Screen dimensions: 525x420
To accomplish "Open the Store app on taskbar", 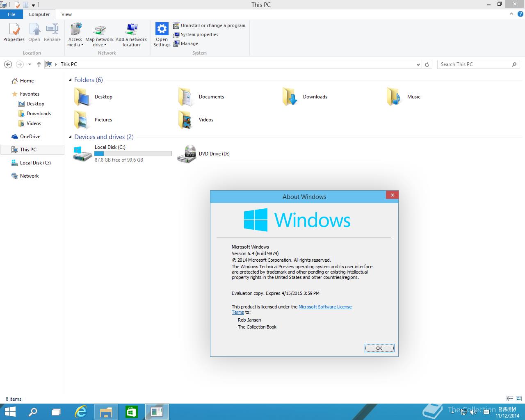I will pos(131,412).
